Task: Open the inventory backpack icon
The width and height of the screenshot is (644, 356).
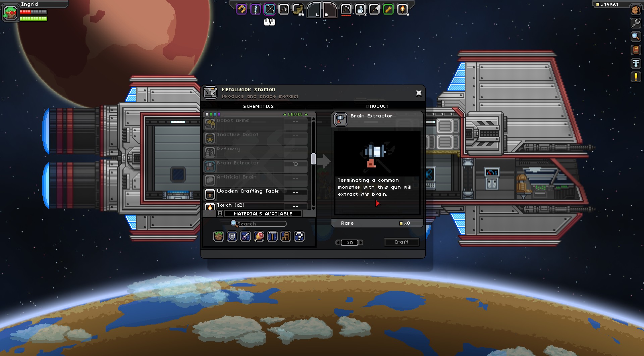Action: click(636, 10)
